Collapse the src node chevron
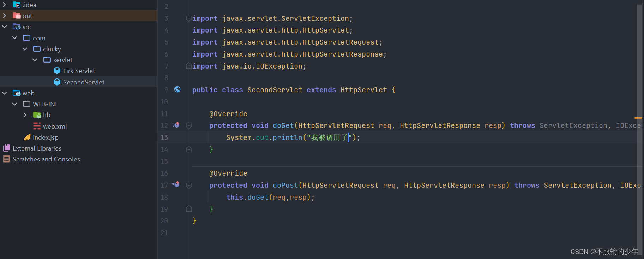The width and height of the screenshot is (644, 259). [x=4, y=27]
